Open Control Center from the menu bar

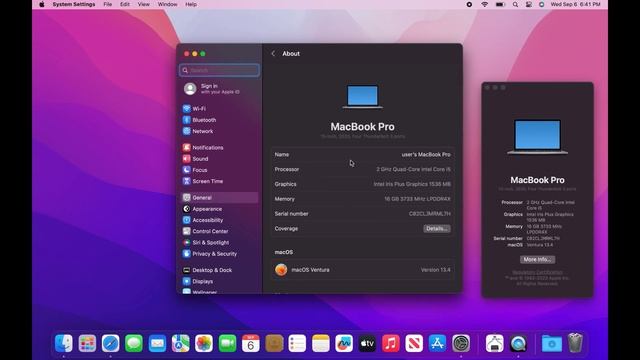pos(529,4)
